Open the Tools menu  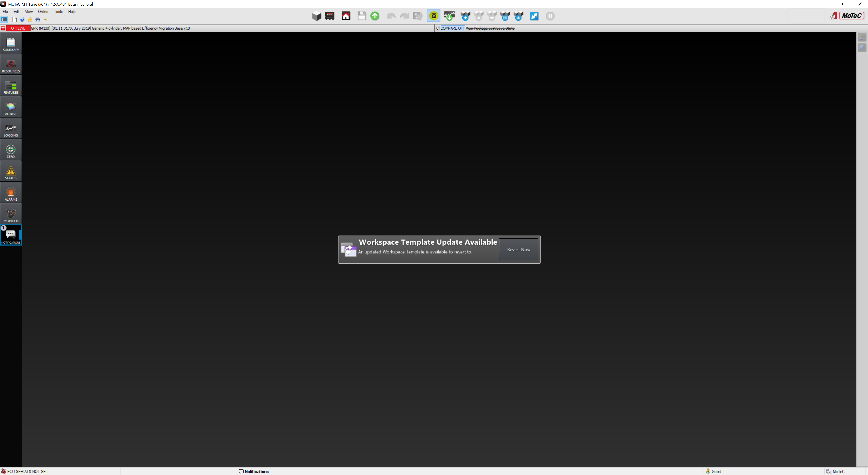click(58, 12)
